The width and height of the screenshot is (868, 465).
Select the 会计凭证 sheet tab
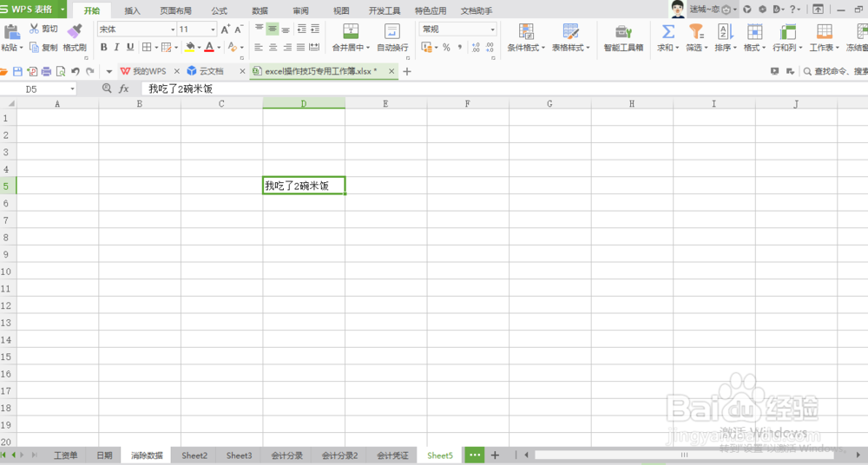click(x=392, y=455)
